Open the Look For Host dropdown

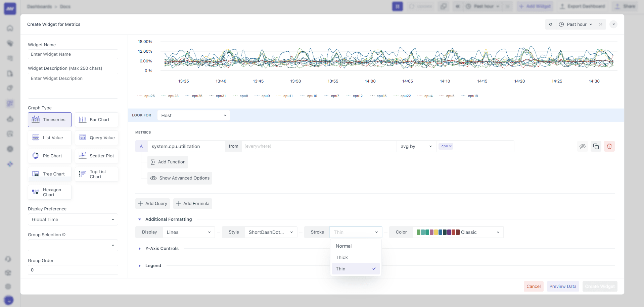coord(193,115)
